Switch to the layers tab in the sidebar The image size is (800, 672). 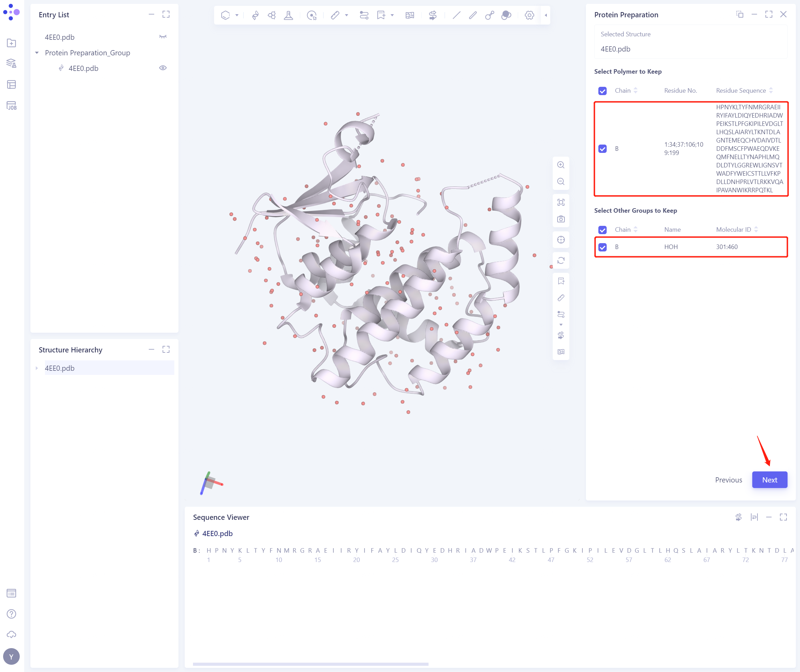[11, 63]
